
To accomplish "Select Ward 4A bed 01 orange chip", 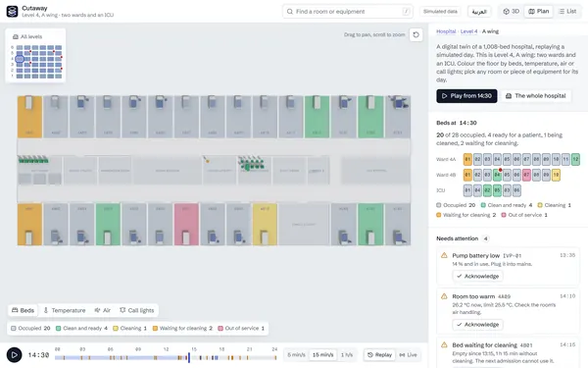I will pos(467,159).
